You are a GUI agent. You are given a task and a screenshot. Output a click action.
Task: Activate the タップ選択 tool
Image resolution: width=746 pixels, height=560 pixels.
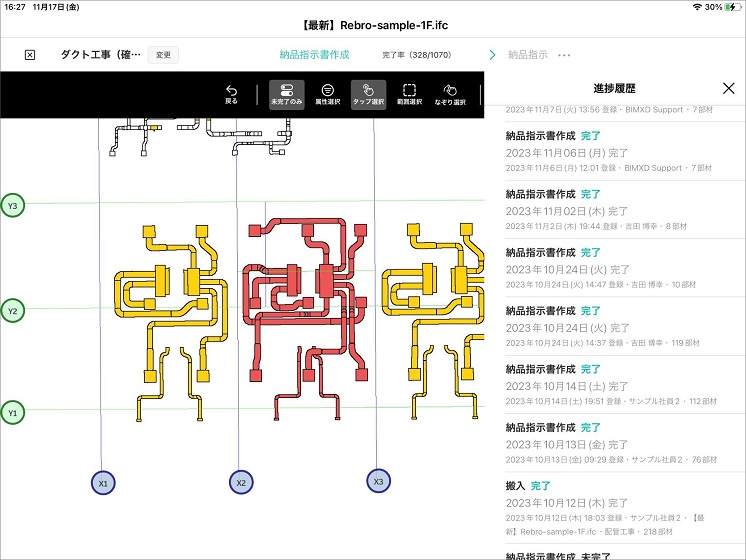click(x=368, y=94)
